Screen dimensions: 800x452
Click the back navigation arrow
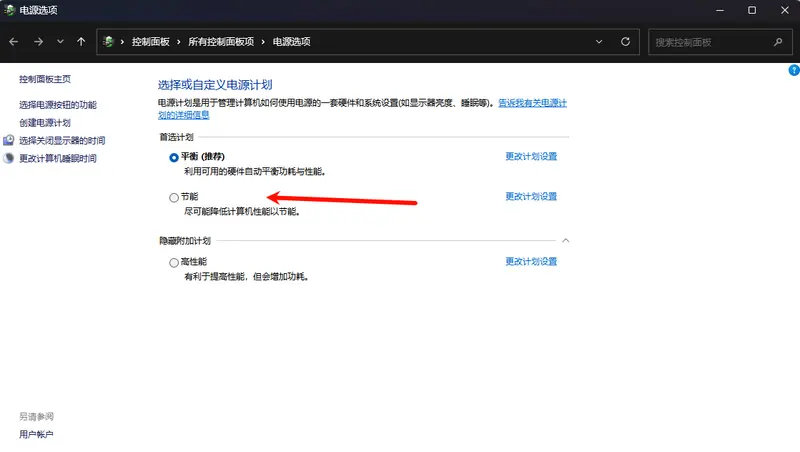pyautogui.click(x=14, y=42)
